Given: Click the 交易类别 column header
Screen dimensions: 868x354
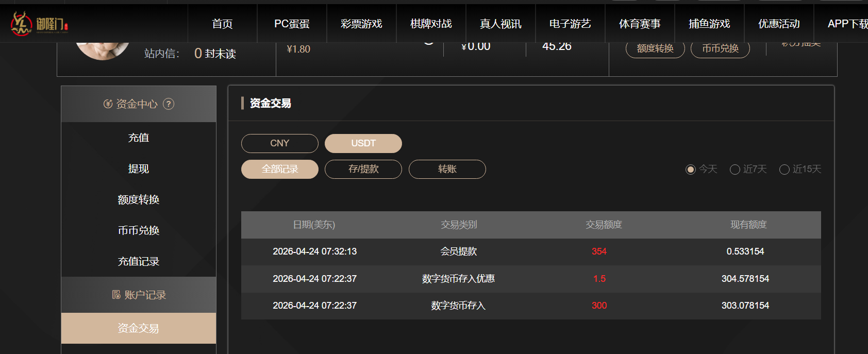Looking at the screenshot, I should (x=459, y=225).
